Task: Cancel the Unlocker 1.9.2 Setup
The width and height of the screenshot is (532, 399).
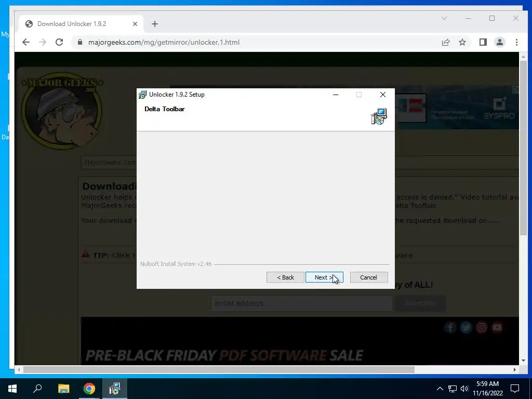Action: [369, 277]
